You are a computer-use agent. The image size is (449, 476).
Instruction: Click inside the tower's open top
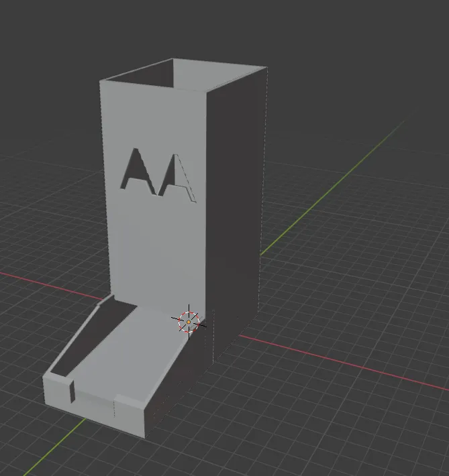click(x=183, y=74)
